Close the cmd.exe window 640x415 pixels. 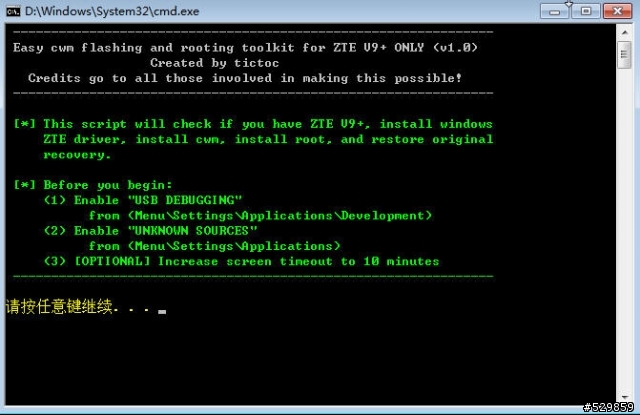click(x=618, y=11)
